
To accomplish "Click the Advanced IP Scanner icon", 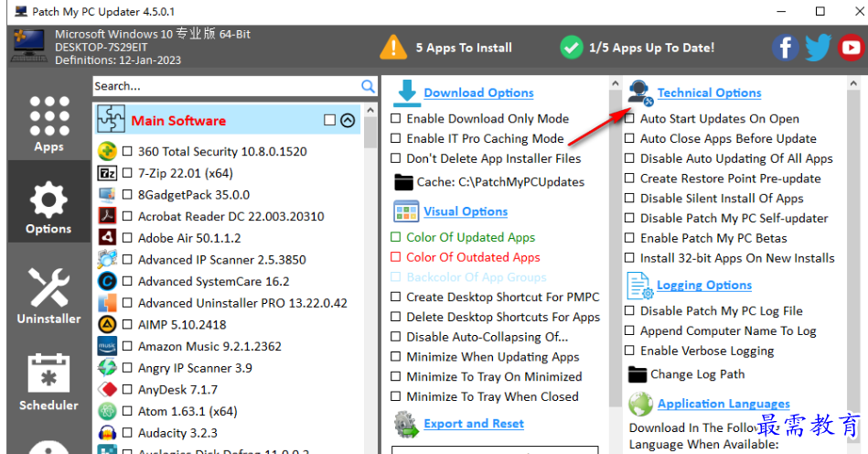I will coord(107,260).
